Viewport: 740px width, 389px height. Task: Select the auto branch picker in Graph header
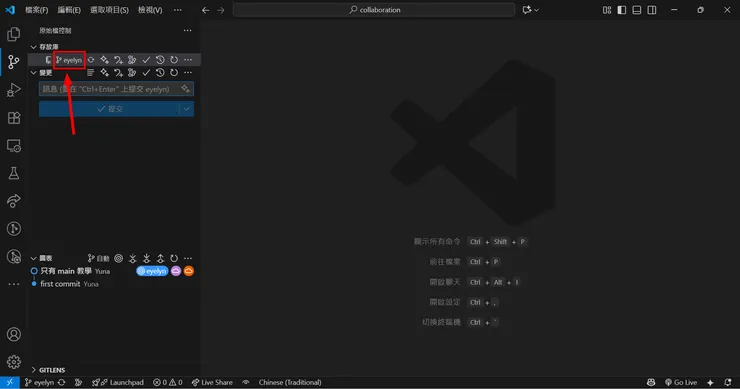pyautogui.click(x=98, y=258)
